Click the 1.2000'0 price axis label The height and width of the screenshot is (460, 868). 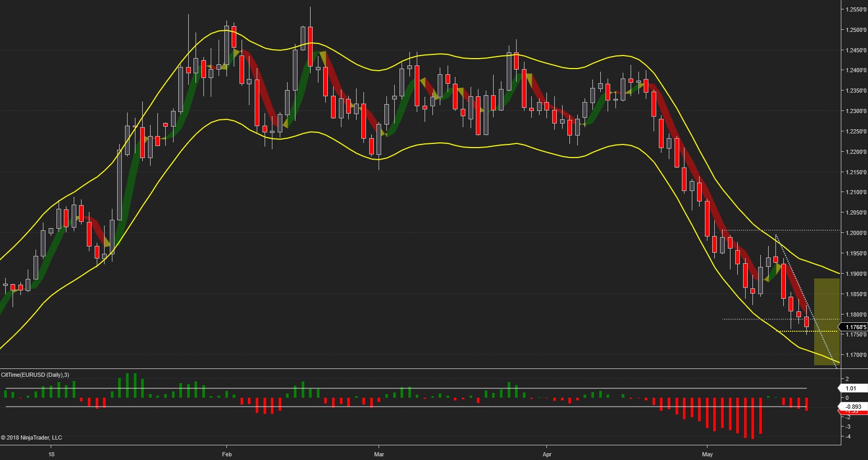pos(856,233)
